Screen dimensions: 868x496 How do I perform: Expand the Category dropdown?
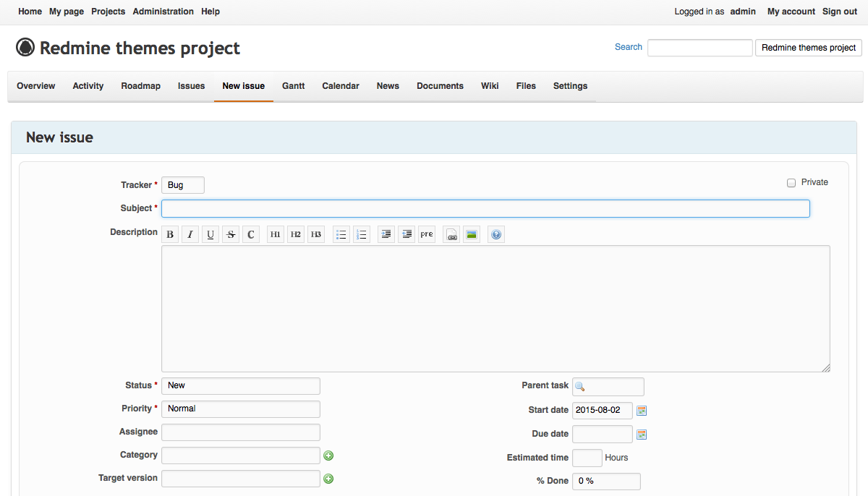pyautogui.click(x=241, y=456)
